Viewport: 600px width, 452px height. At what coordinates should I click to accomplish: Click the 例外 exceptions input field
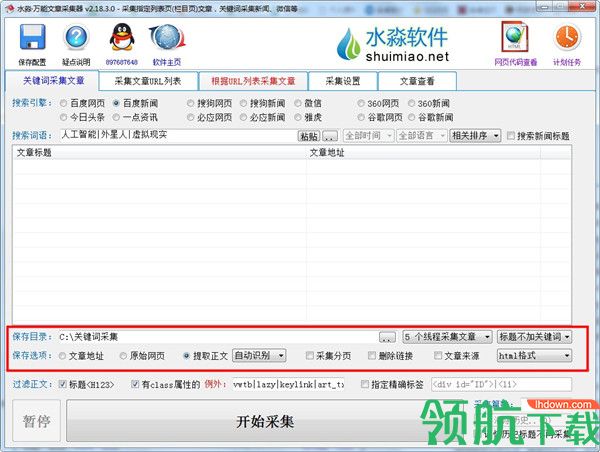pyautogui.click(x=289, y=384)
